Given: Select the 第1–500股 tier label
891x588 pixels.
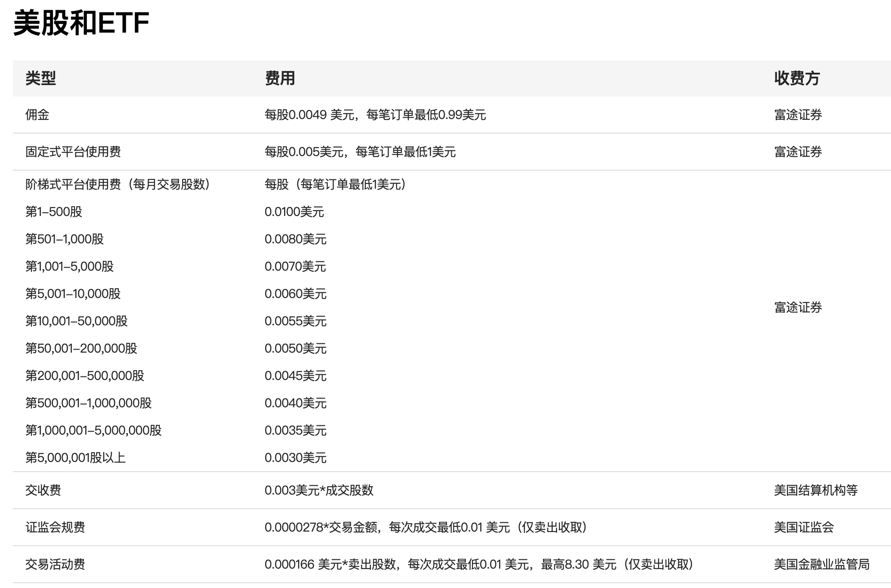Looking at the screenshot, I should coord(54,212).
